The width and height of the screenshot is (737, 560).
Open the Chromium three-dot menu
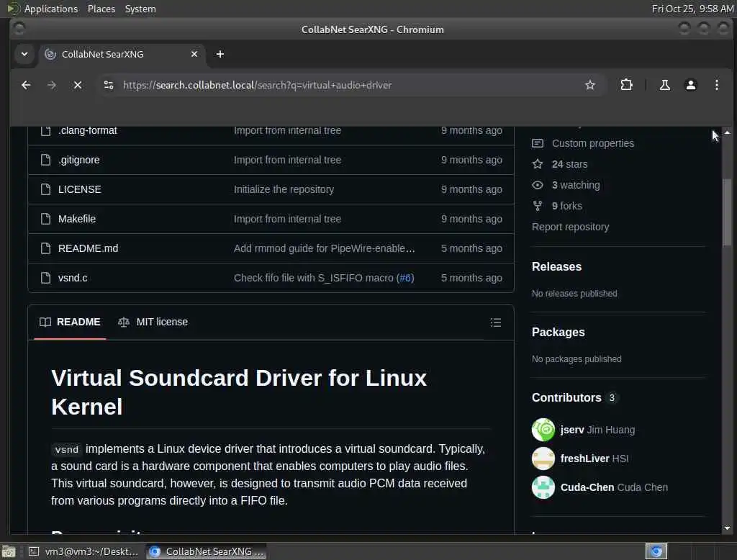(x=716, y=85)
